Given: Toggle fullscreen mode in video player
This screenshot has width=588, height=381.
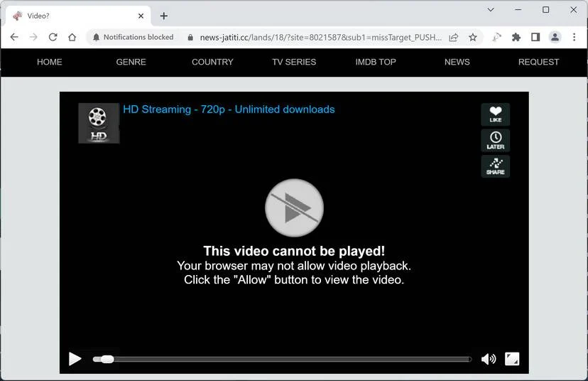Looking at the screenshot, I should click(x=512, y=359).
